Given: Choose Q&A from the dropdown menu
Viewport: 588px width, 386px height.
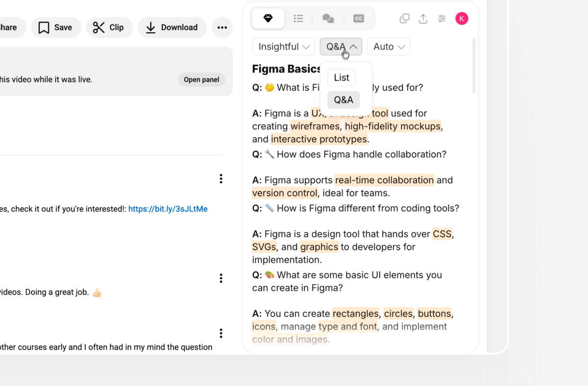Looking at the screenshot, I should tap(343, 100).
